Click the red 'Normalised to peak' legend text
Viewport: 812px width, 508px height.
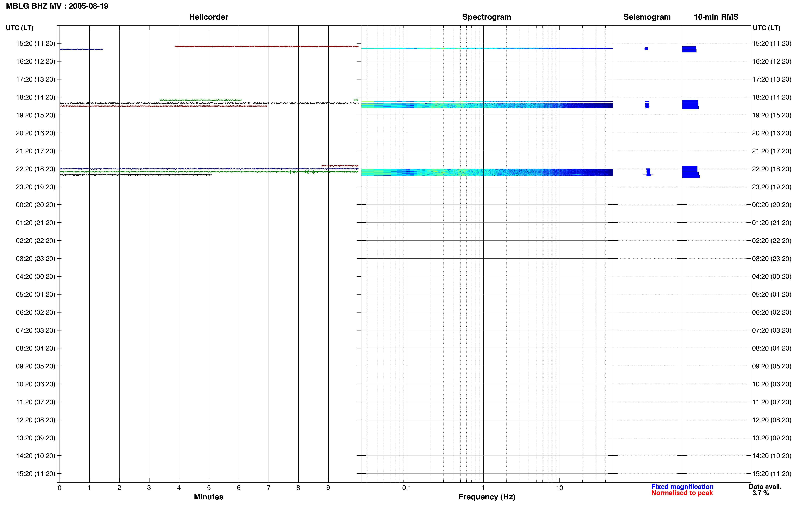click(x=682, y=493)
